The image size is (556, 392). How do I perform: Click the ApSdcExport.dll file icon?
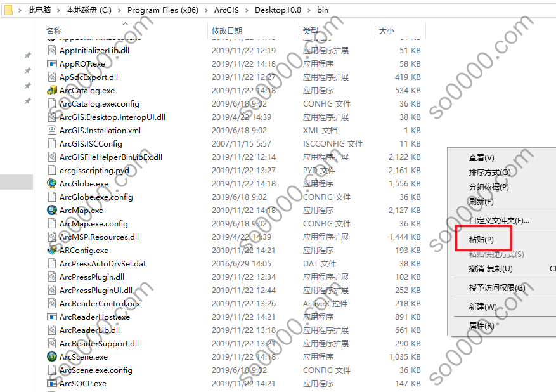[x=52, y=77]
